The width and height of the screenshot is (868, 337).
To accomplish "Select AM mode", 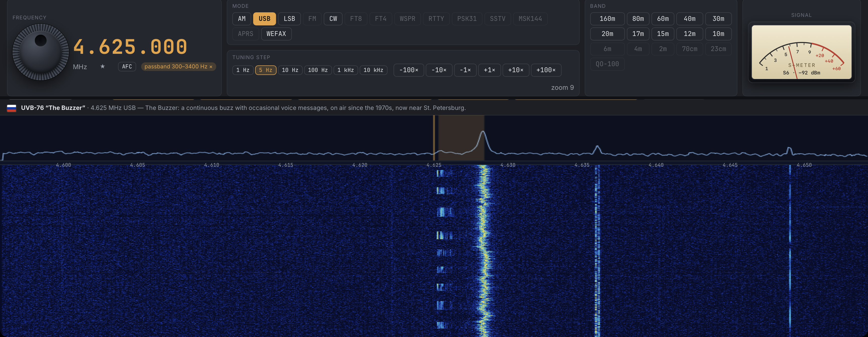I will pos(242,19).
